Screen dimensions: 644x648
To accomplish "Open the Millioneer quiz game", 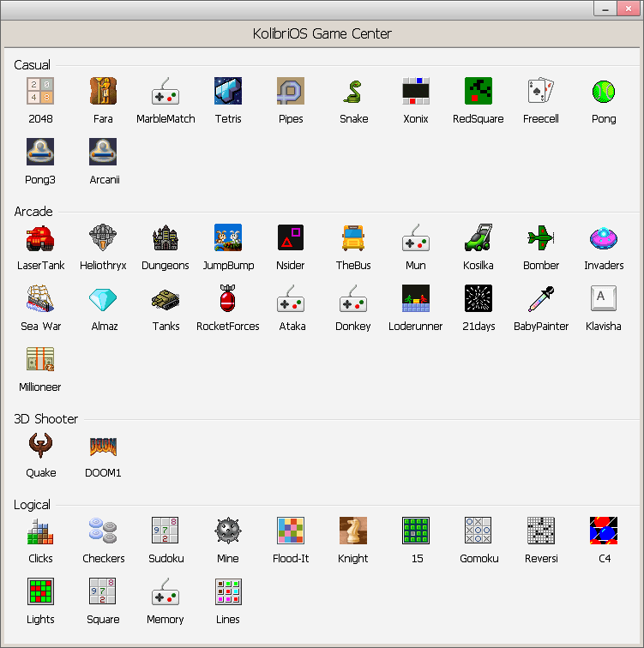I will click(x=40, y=359).
